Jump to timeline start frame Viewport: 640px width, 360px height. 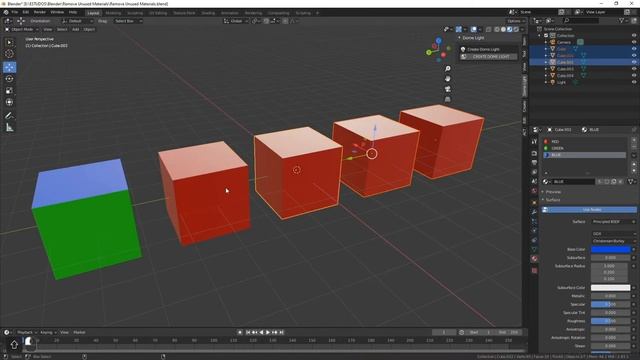point(248,332)
